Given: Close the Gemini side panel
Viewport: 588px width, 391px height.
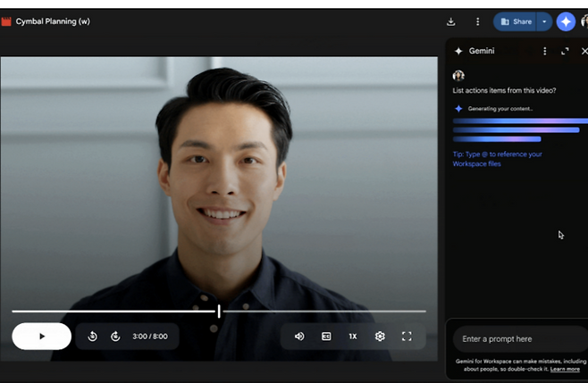Looking at the screenshot, I should pos(584,52).
